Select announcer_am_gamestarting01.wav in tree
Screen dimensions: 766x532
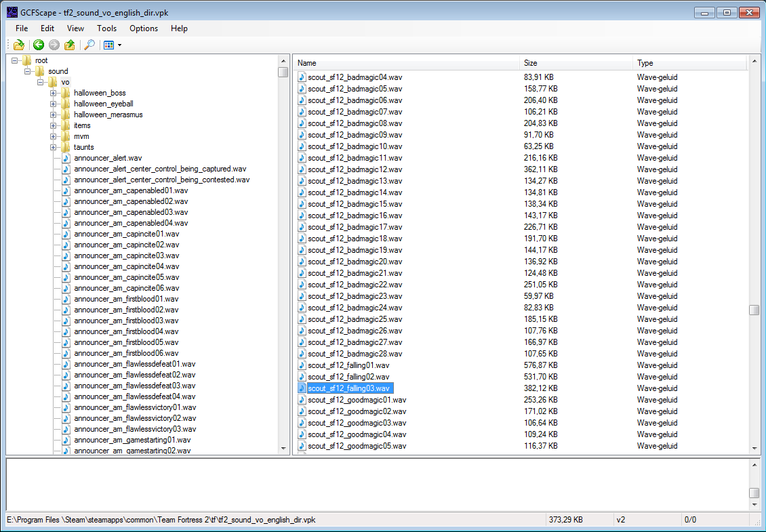click(x=132, y=440)
